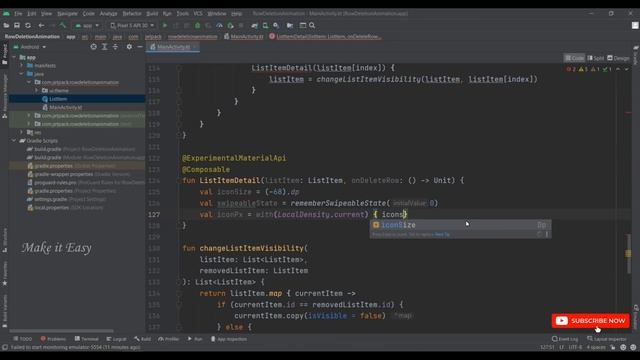640x360 pixels.
Task: Click the Make Project hammer icon
Action: pyautogui.click(x=62, y=25)
